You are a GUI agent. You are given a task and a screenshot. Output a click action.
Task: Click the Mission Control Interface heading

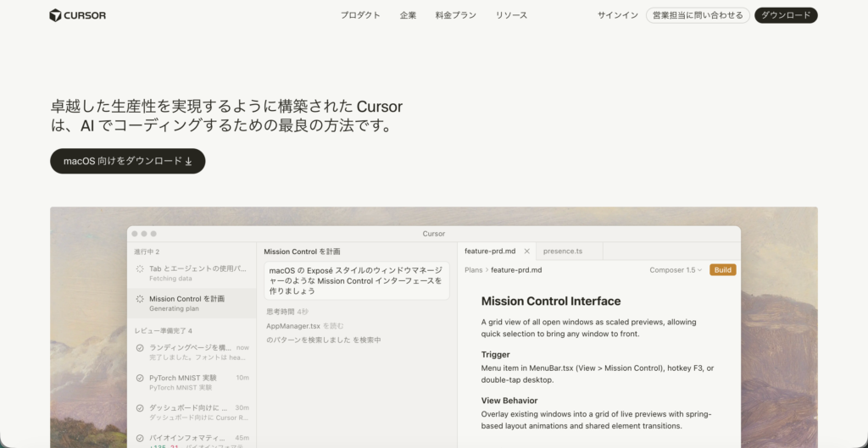point(551,301)
